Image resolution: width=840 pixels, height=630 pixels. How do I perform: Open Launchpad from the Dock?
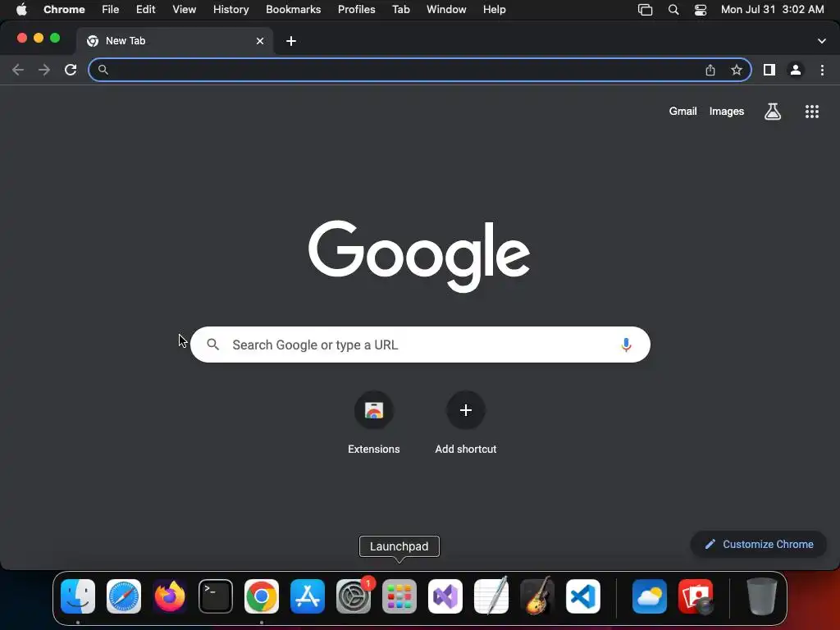pos(399,596)
